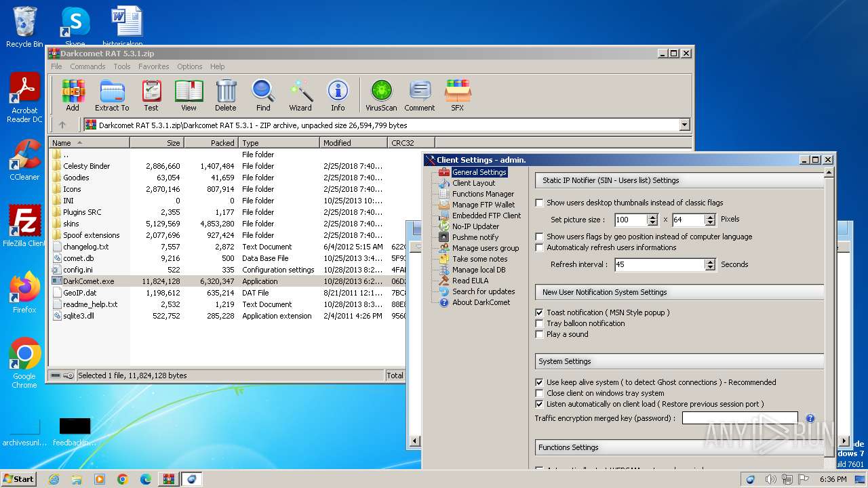
Task: Click the Comment toolbar icon
Action: pos(420,95)
